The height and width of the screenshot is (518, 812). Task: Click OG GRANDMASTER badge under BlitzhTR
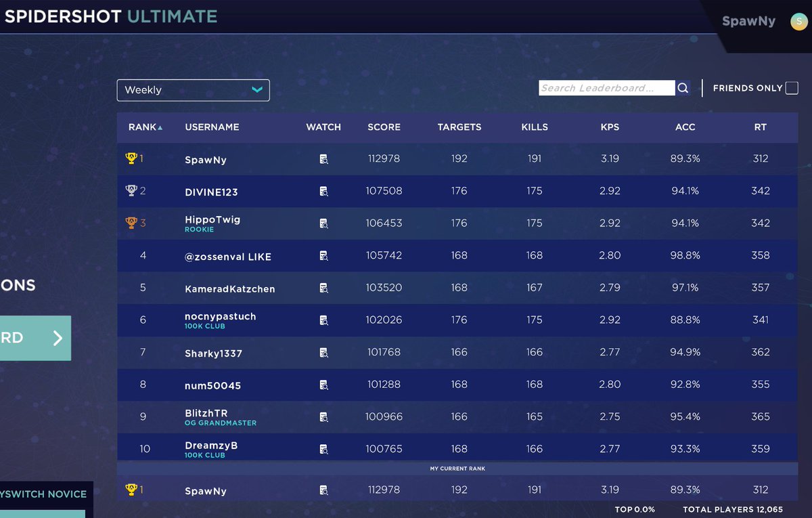pyautogui.click(x=221, y=423)
